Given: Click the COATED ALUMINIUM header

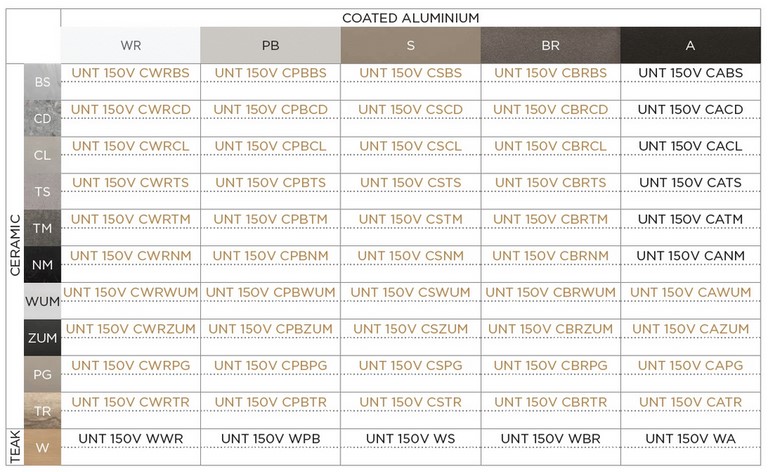Looking at the screenshot, I should 410,18.
